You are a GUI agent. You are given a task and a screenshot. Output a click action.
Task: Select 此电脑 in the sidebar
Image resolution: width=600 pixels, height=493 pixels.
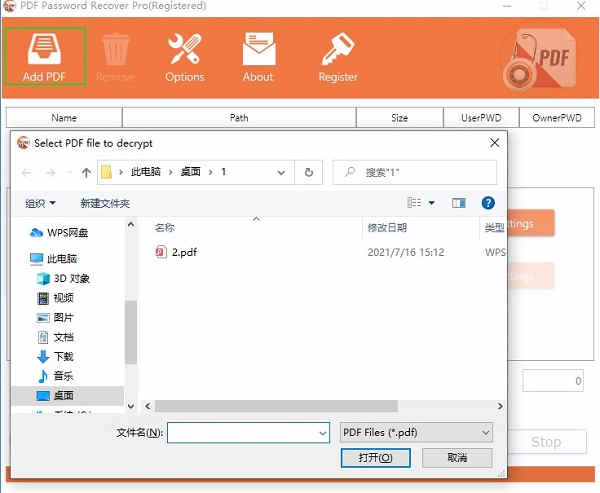(54, 259)
